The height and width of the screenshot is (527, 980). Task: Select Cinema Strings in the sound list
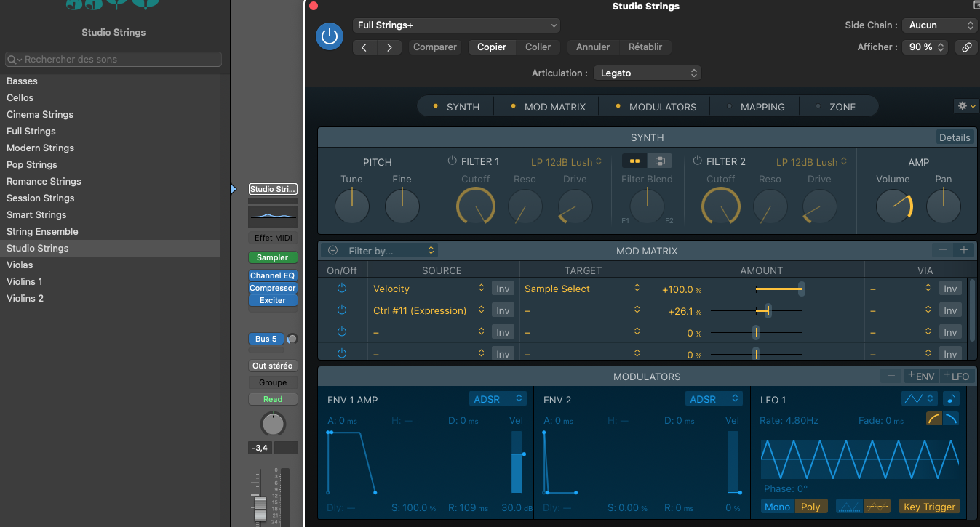click(x=40, y=114)
